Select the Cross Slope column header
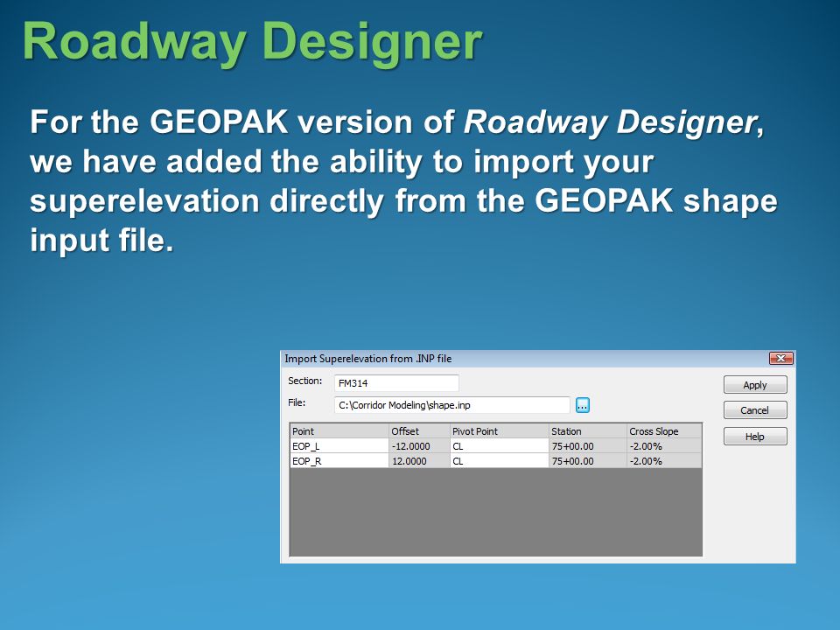The height and width of the screenshot is (630, 840). click(664, 431)
